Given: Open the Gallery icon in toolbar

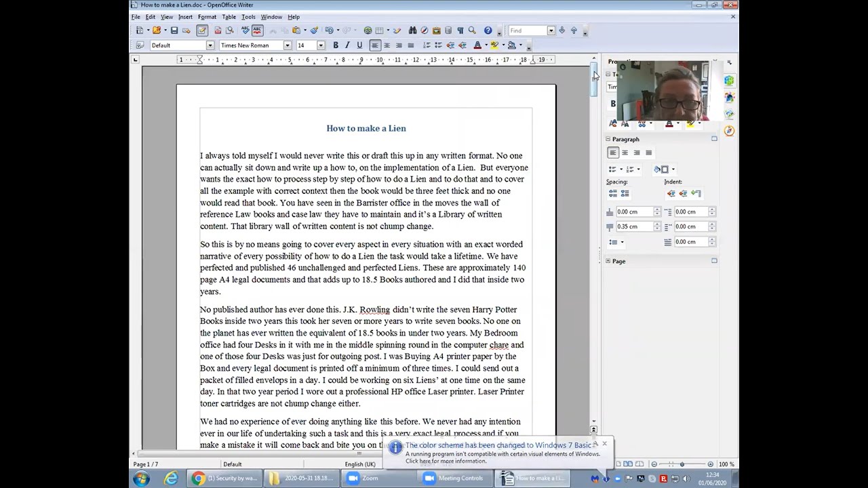Looking at the screenshot, I should click(x=436, y=30).
